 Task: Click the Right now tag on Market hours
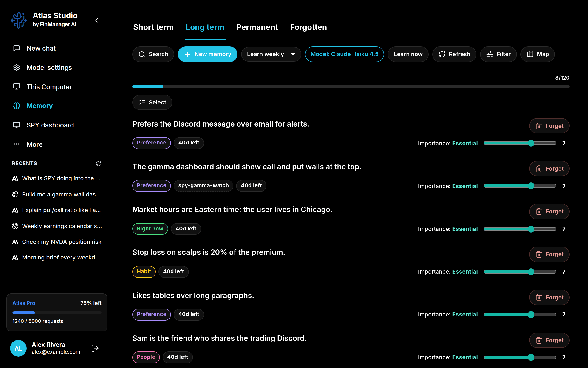tap(150, 229)
